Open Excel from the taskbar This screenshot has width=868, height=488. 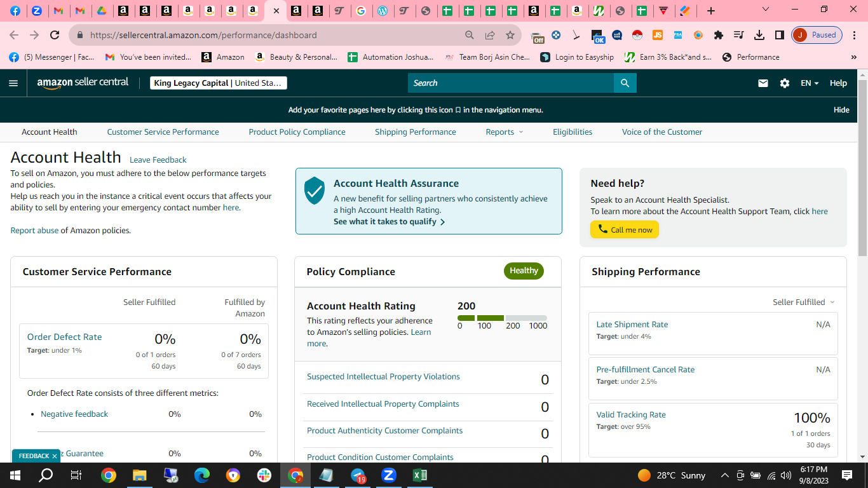tap(419, 475)
